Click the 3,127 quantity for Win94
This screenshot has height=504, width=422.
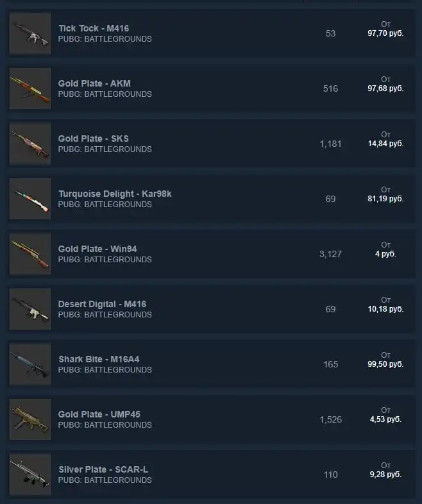point(330,254)
